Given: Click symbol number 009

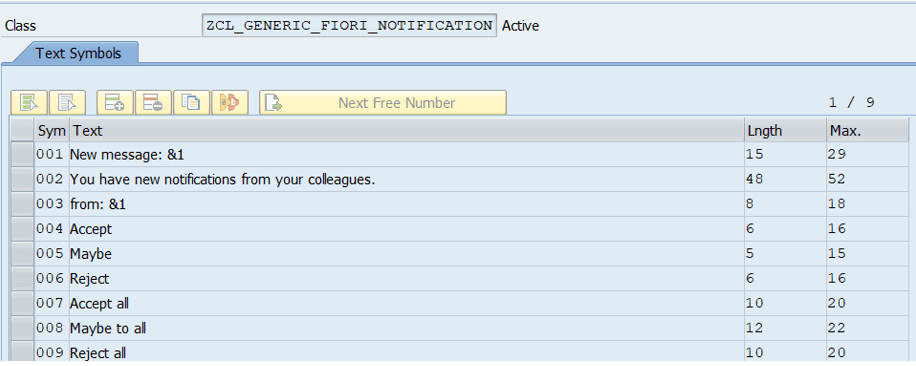Looking at the screenshot, I should click(50, 353).
